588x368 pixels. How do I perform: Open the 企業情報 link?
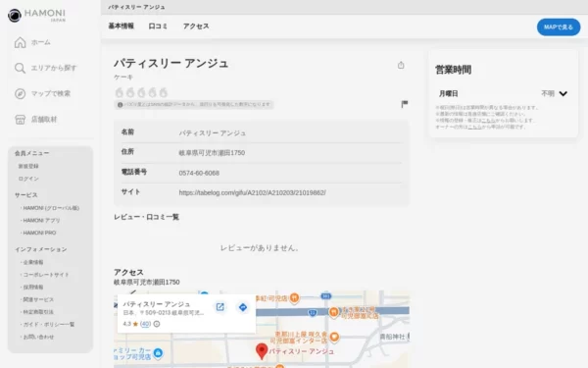click(x=33, y=262)
